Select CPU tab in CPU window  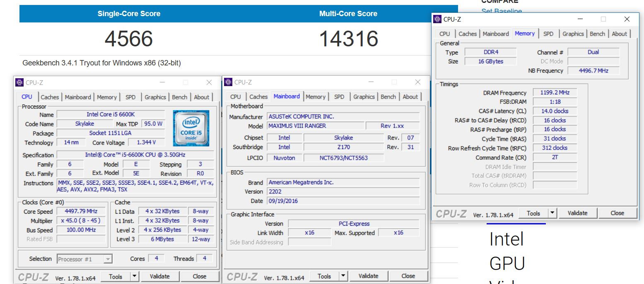point(27,97)
